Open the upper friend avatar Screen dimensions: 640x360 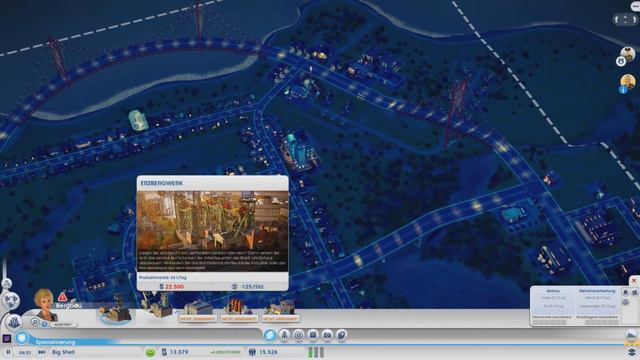click(628, 53)
